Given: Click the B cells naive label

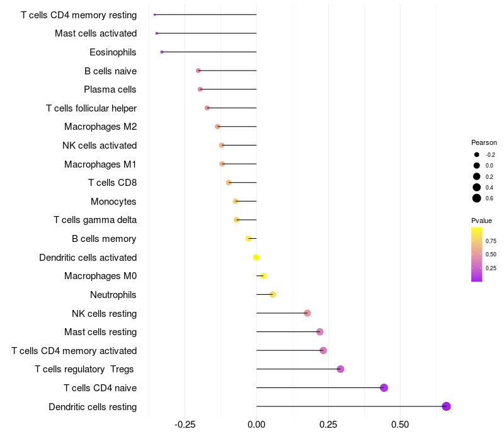Looking at the screenshot, I should [x=110, y=71].
